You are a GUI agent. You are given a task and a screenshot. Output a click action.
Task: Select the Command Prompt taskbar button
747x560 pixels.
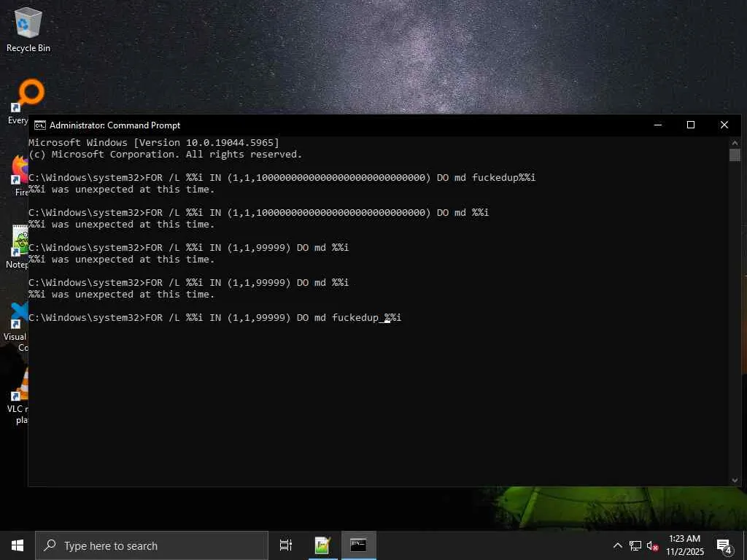click(x=358, y=545)
